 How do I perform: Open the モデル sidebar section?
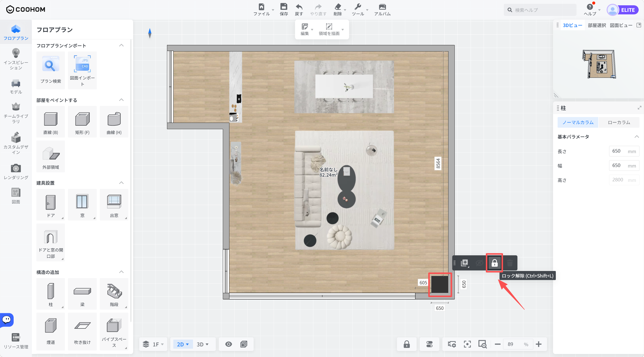pyautogui.click(x=16, y=87)
